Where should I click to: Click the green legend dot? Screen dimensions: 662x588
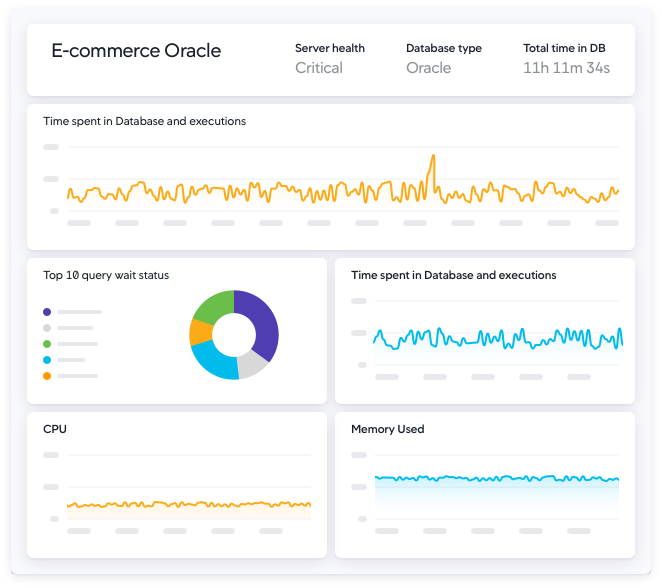tap(47, 344)
